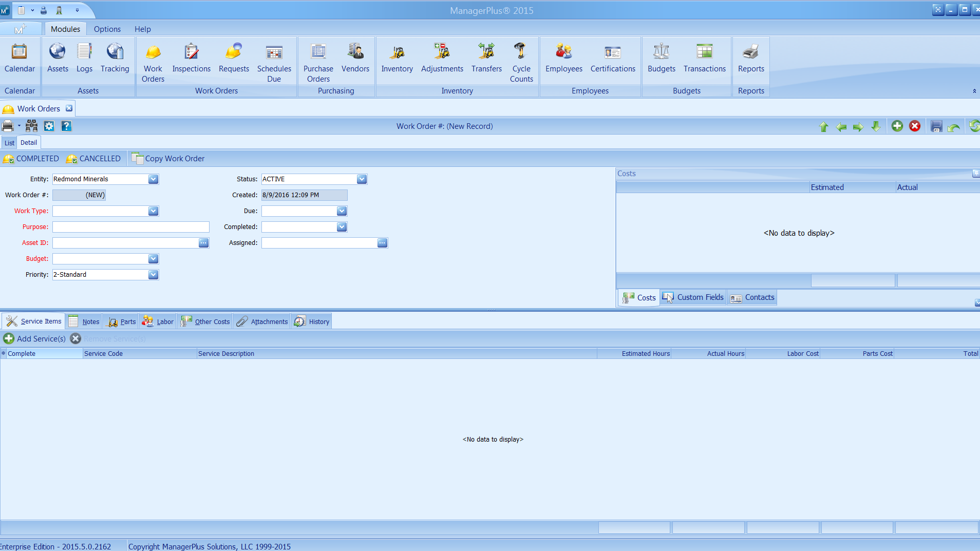Save the work order with floppy icon
The width and height of the screenshot is (980, 551).
(936, 126)
